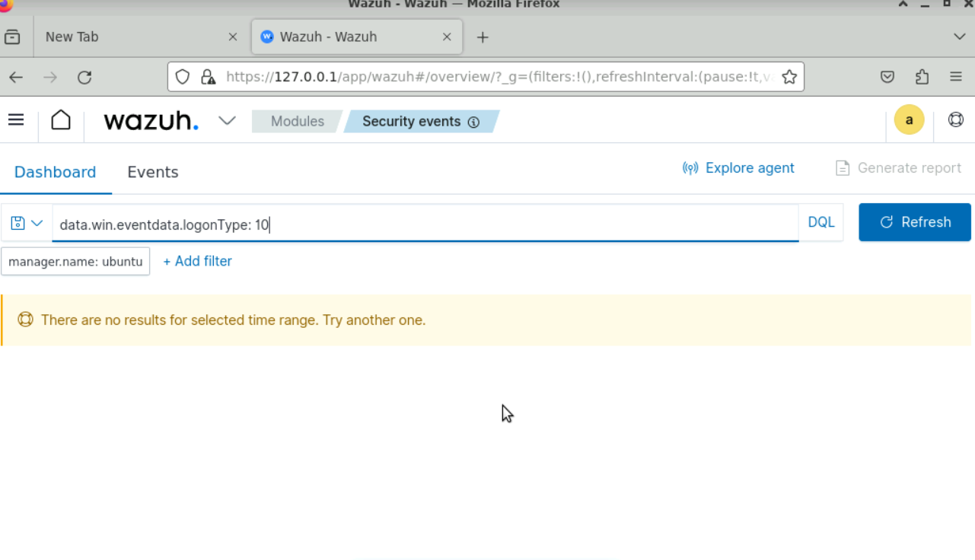This screenshot has width=975, height=560.
Task: Open the Wazuh hamburger navigation menu
Action: click(16, 120)
